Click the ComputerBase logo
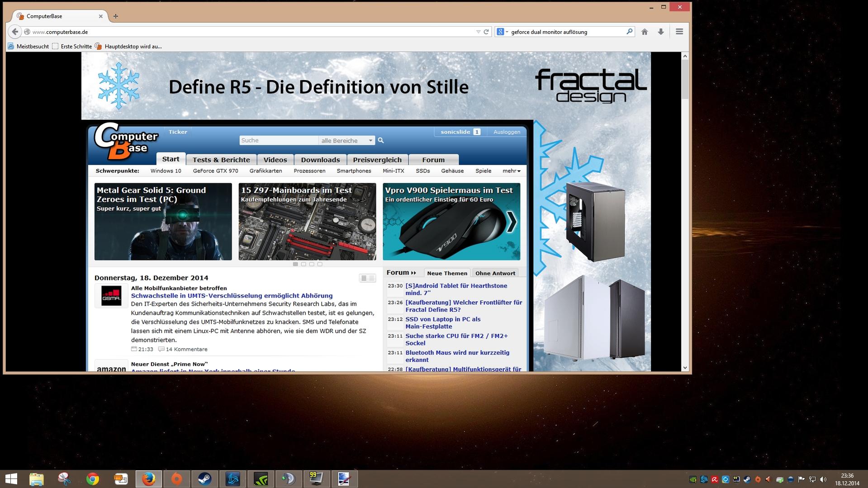This screenshot has width=868, height=488. (126, 141)
